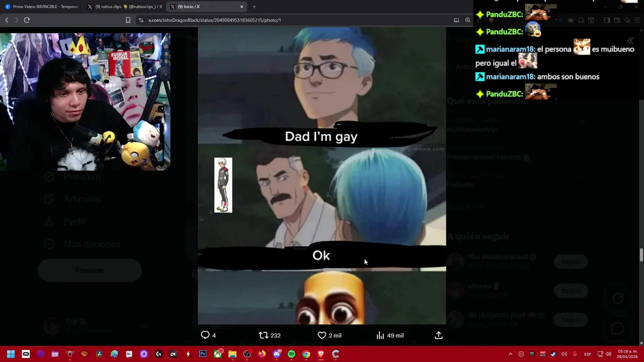Select the Inicio / X tab
Viewport: 644px width, 362px height.
tap(206, 7)
